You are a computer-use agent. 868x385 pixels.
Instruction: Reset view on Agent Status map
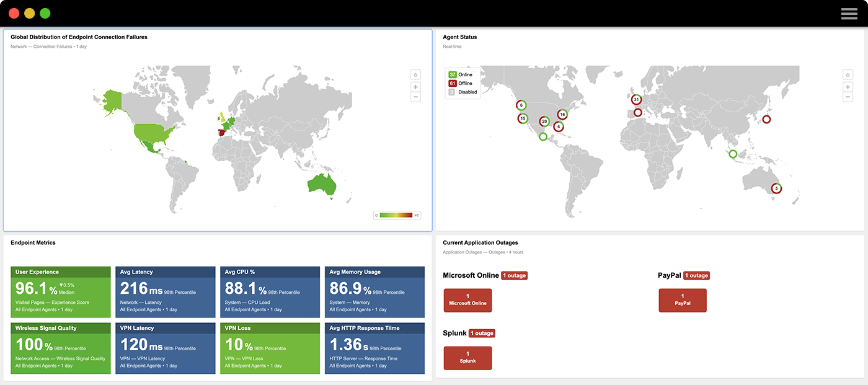click(x=848, y=75)
